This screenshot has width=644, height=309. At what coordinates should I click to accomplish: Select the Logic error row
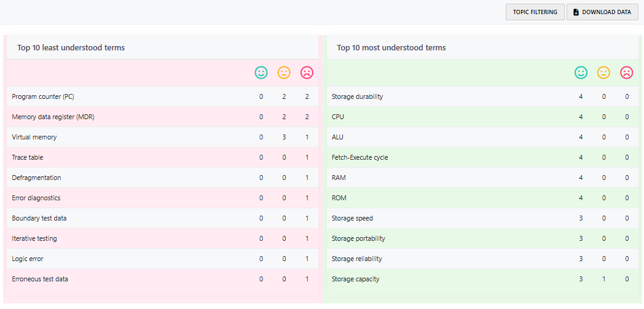coord(28,259)
